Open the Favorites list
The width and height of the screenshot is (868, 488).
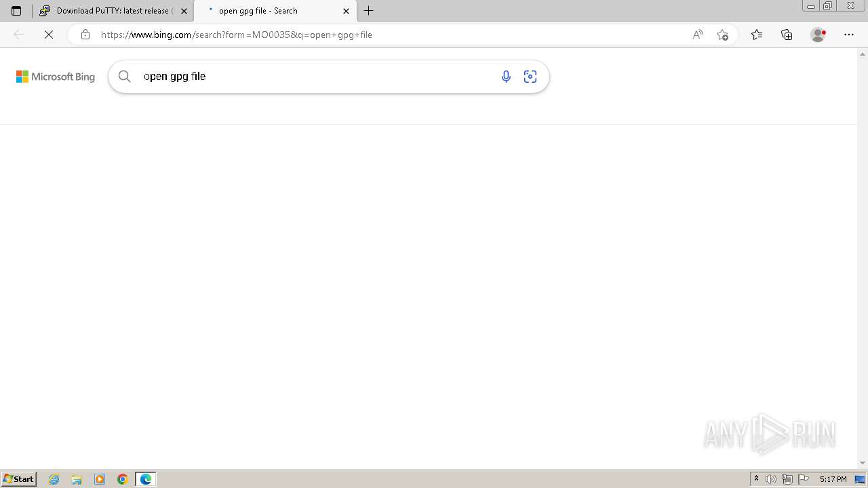(757, 35)
